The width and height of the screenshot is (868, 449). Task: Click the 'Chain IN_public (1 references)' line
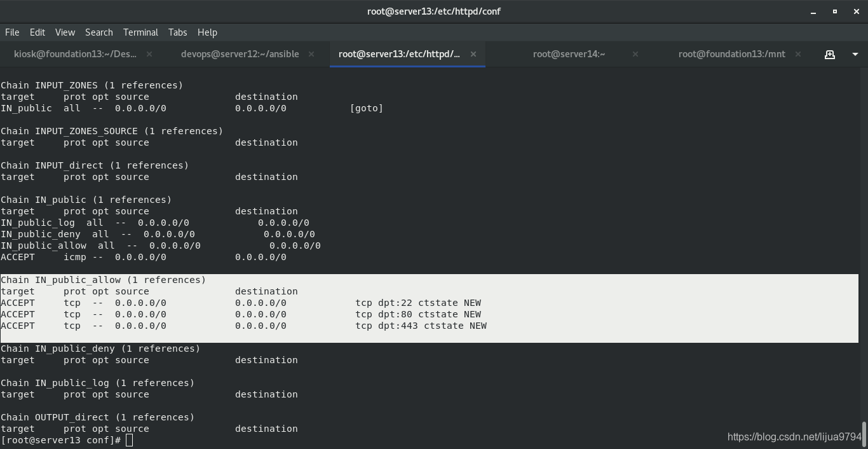[86, 200]
